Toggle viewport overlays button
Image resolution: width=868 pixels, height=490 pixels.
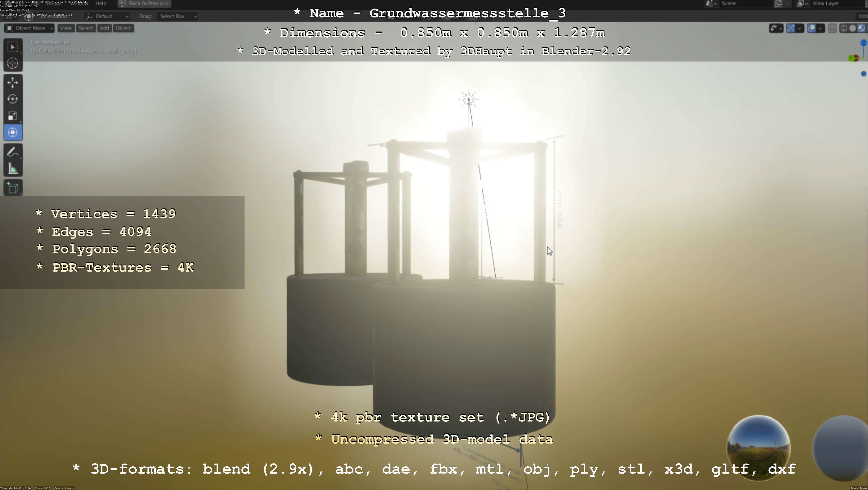click(811, 28)
